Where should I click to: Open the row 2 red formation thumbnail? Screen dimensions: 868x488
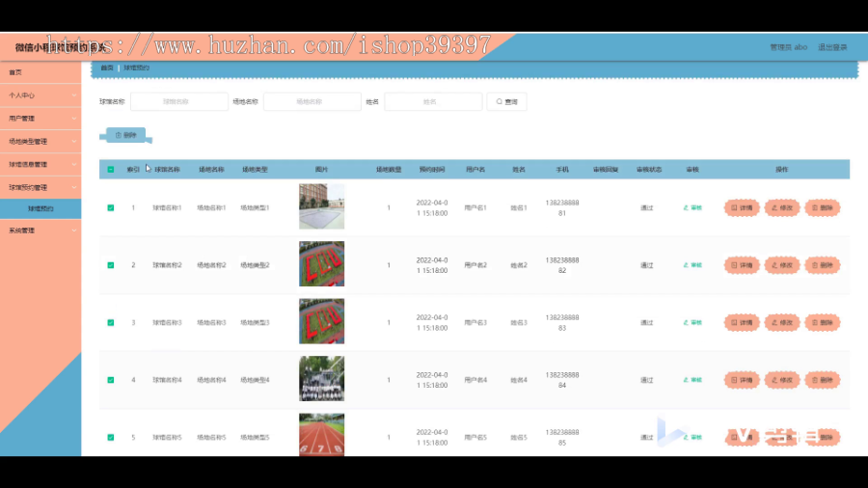tap(321, 264)
